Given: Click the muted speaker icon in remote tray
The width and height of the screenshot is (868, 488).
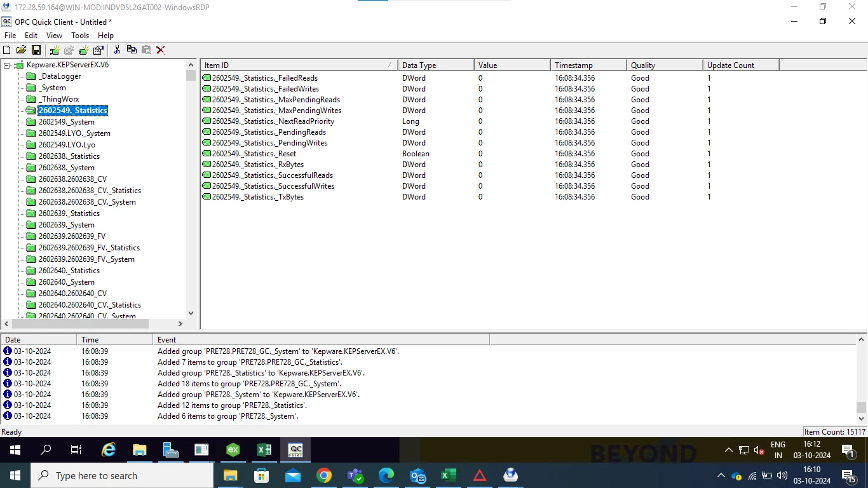Looking at the screenshot, I should [759, 450].
